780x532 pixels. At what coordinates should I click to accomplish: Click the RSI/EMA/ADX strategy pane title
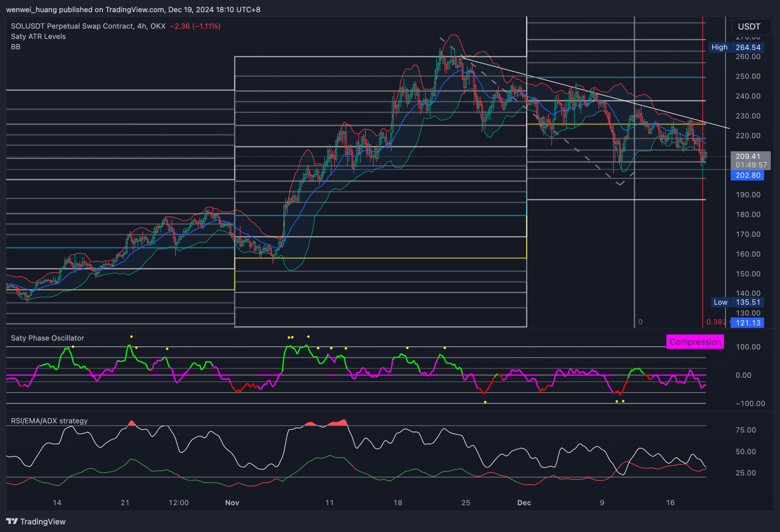pos(49,421)
